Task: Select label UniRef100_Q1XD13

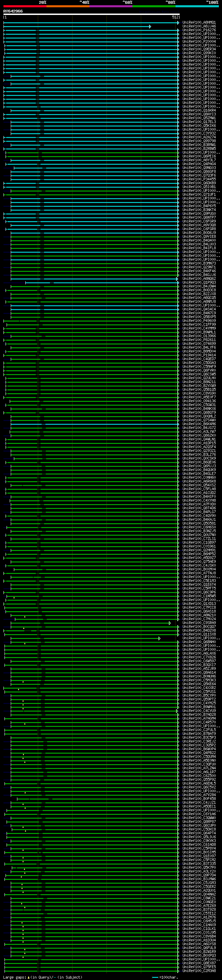Action: [199, 604]
